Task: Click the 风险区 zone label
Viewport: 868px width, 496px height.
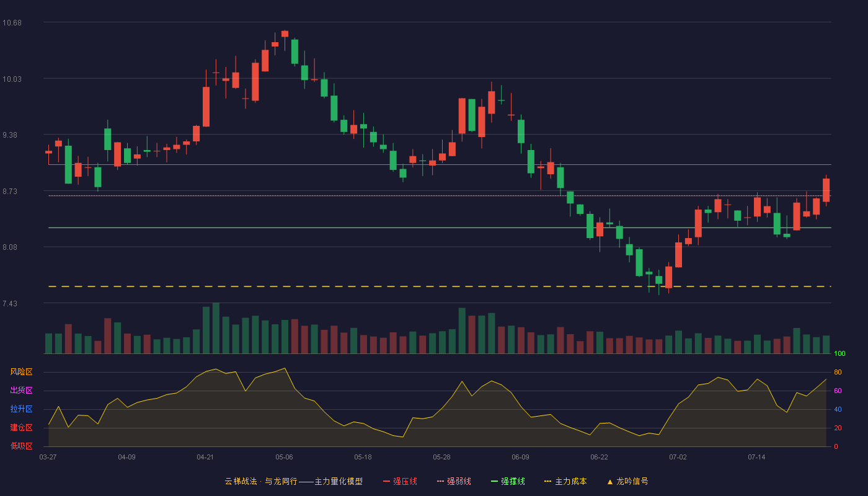Action: tap(21, 372)
